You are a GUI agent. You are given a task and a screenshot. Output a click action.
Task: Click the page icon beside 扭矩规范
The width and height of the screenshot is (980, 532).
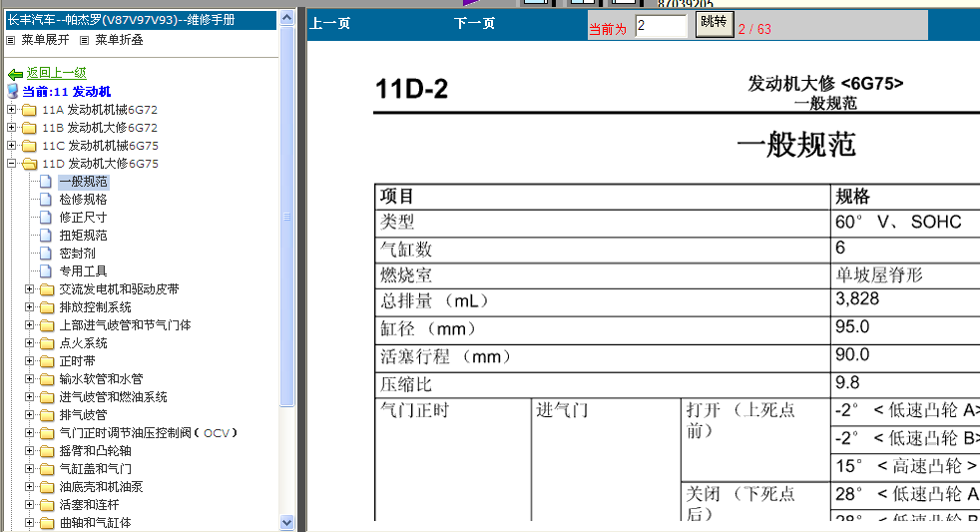[x=46, y=236]
